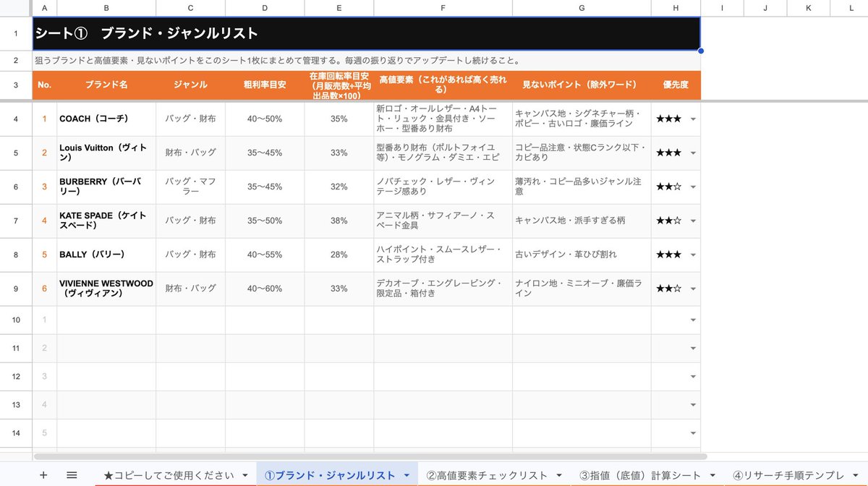The width and height of the screenshot is (868, 486).
Task: Open menu arrow on ★コピーしてご使用ください tab
Action: (x=244, y=476)
